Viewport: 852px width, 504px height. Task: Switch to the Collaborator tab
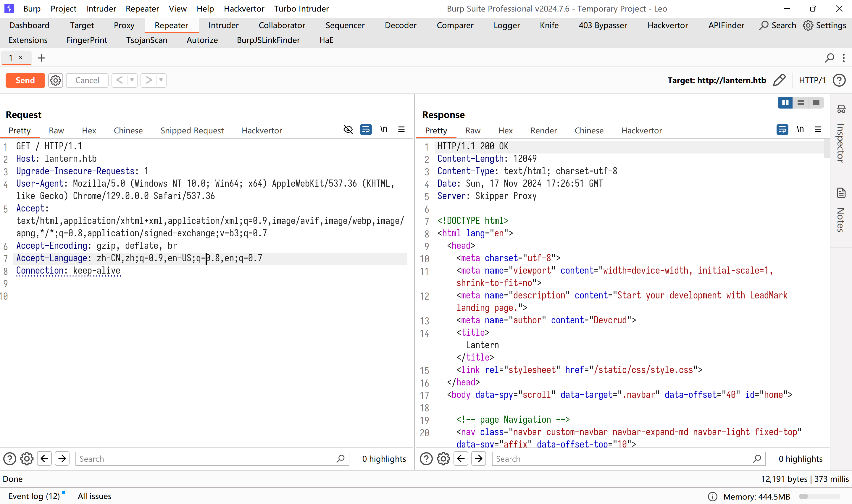[282, 25]
